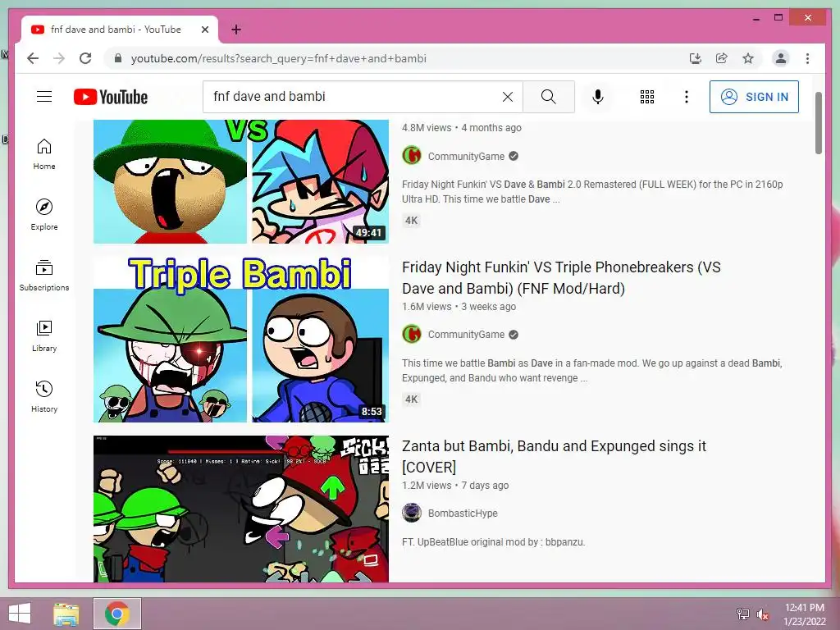Open CommunityGame channel under Triple Phonebreakers video
This screenshot has width=840, height=630.
(x=466, y=335)
